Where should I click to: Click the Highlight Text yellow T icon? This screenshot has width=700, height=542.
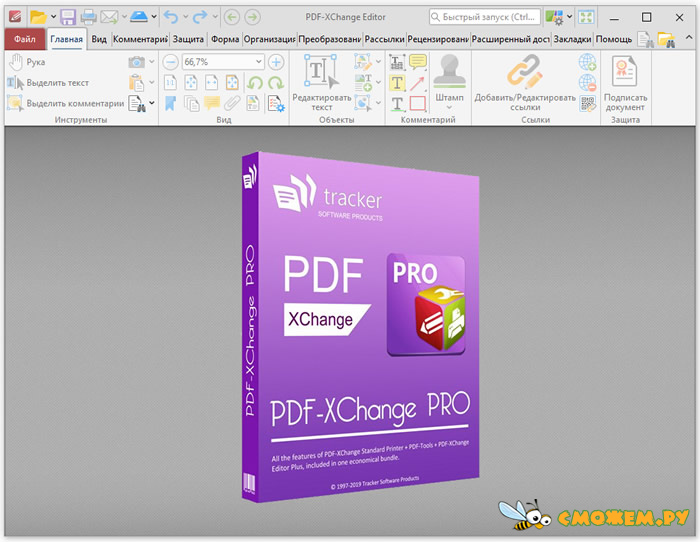click(397, 83)
